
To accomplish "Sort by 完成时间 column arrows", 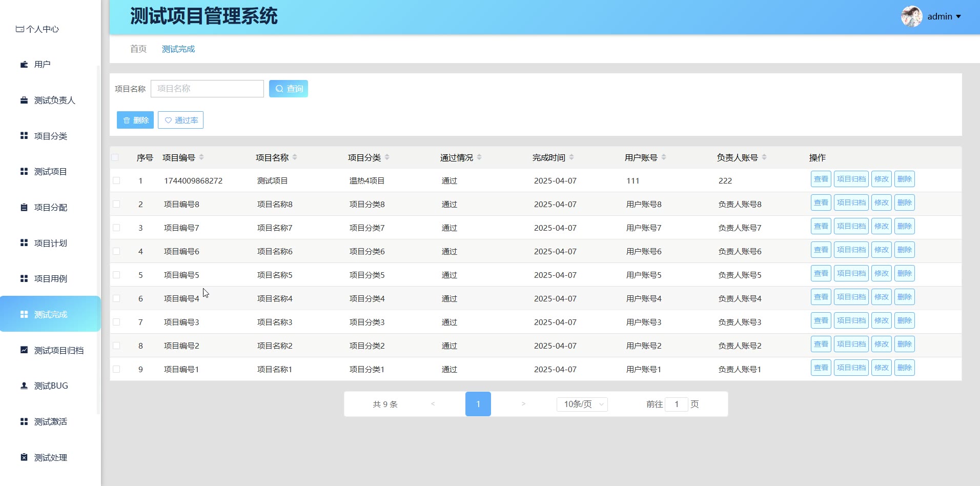I will pos(571,157).
